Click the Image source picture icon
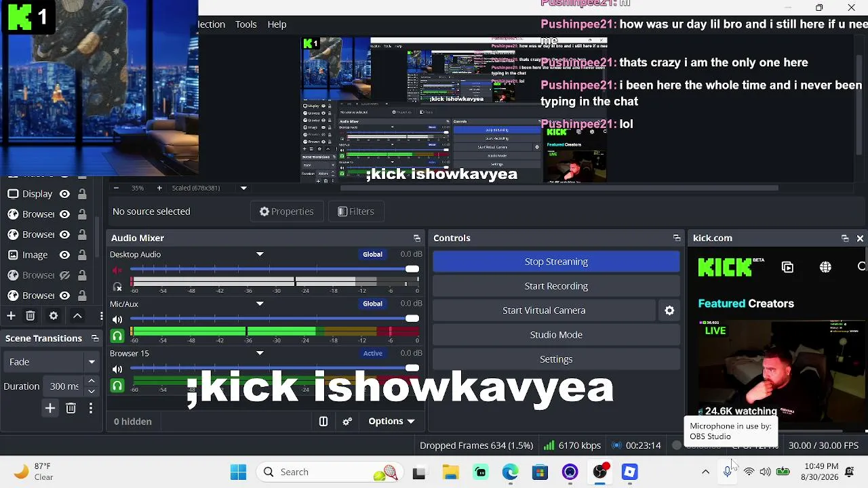The width and height of the screenshot is (868, 488). [13, 255]
